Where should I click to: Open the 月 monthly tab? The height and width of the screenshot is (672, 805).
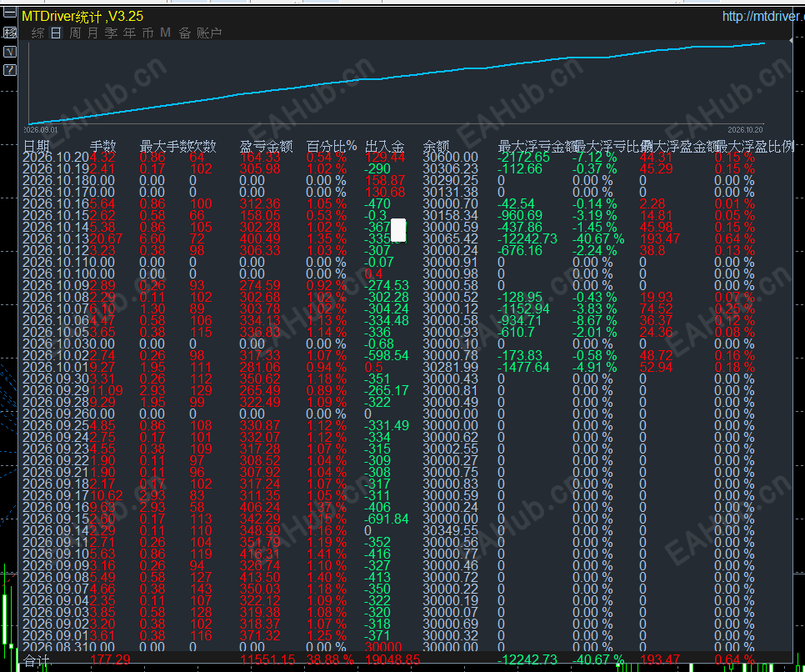93,33
